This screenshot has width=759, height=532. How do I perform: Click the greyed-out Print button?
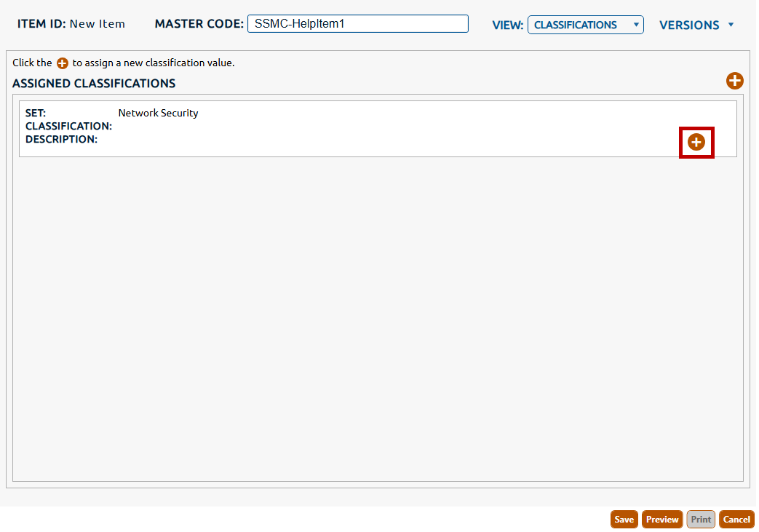coord(701,519)
